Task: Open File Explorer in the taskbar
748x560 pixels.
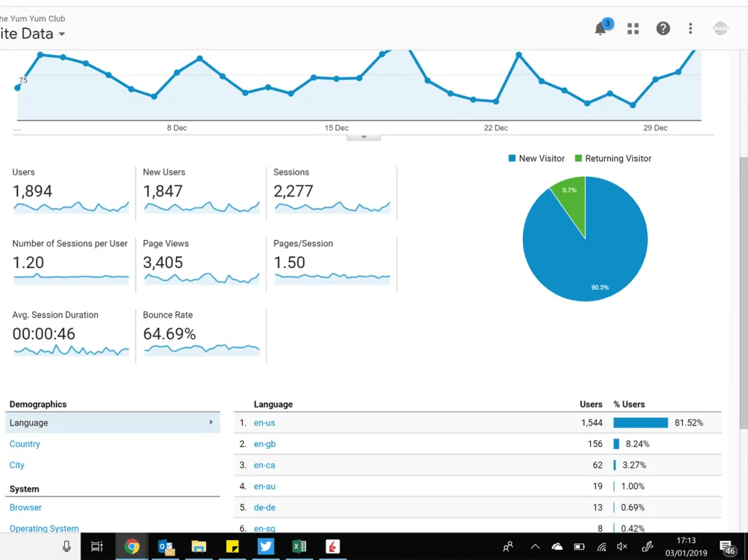Action: click(199, 547)
